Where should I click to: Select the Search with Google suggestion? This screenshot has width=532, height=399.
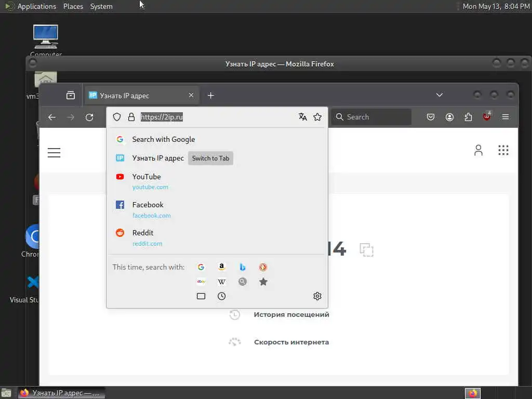point(217,139)
